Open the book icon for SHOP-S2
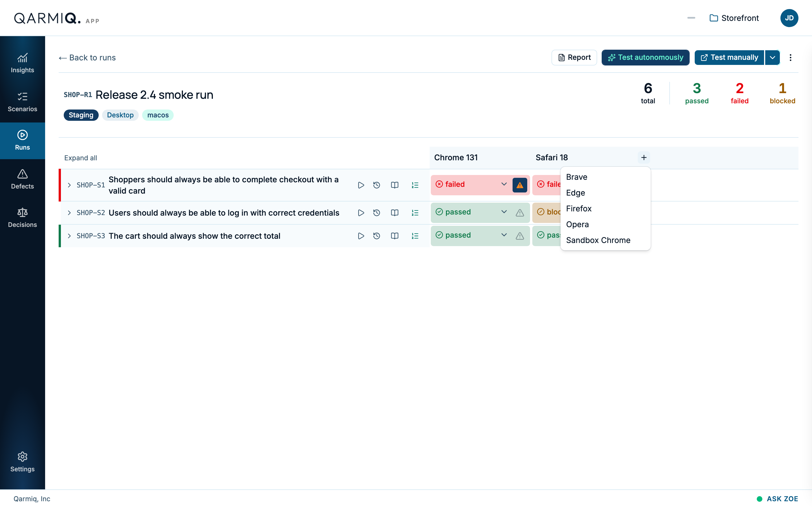The image size is (812, 508). tap(395, 213)
